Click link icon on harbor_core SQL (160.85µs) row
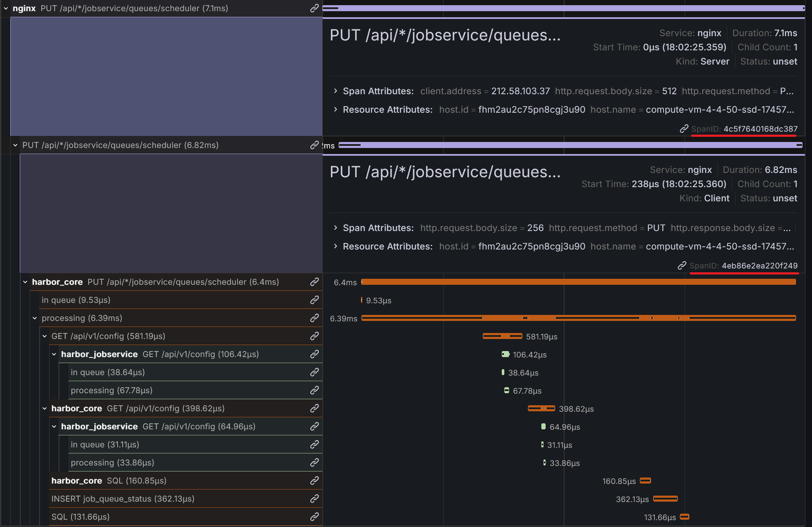812x527 pixels. [315, 481]
